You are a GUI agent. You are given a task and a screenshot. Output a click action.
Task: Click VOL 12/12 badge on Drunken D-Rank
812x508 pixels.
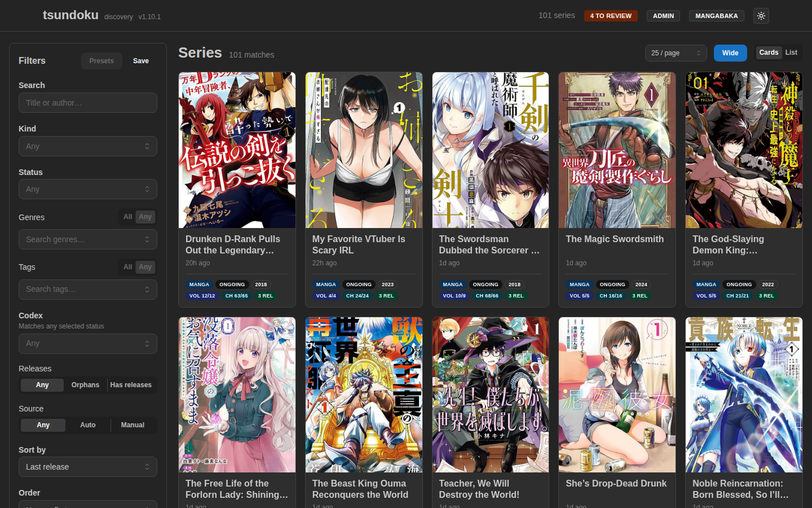pyautogui.click(x=202, y=296)
